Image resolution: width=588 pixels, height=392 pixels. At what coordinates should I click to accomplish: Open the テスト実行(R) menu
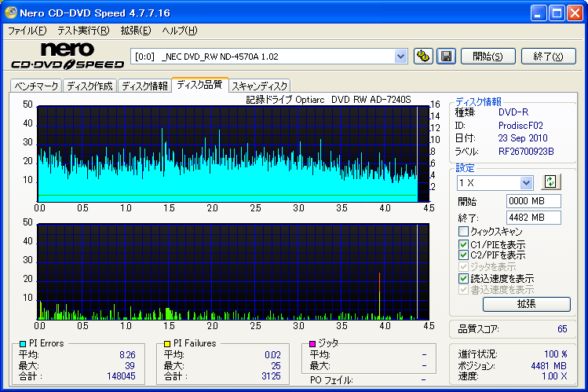point(83,31)
